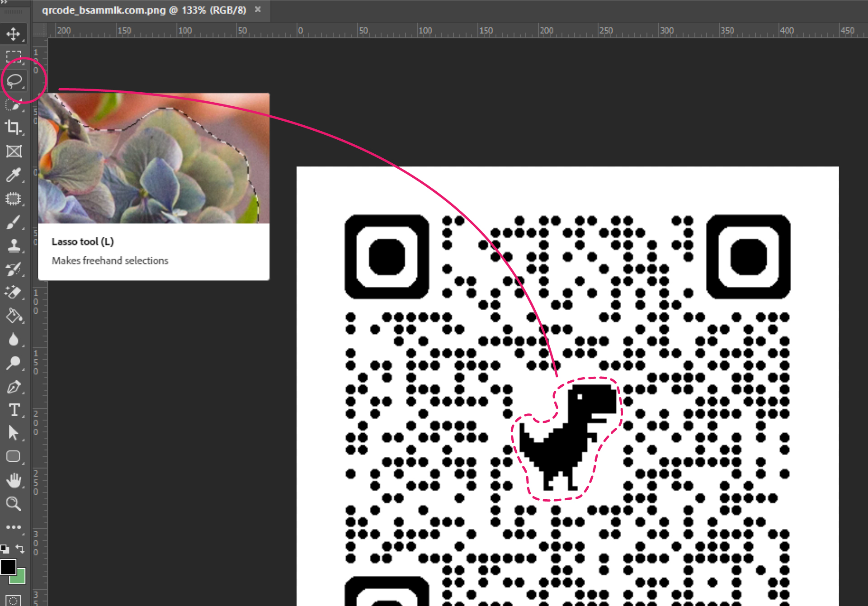Open the Edit Toolbar three-dots menu
Image resolution: width=868 pixels, height=606 pixels.
click(x=14, y=527)
